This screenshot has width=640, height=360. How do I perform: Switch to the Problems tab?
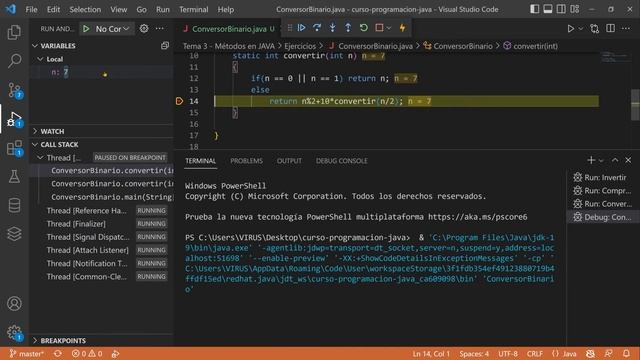247,161
